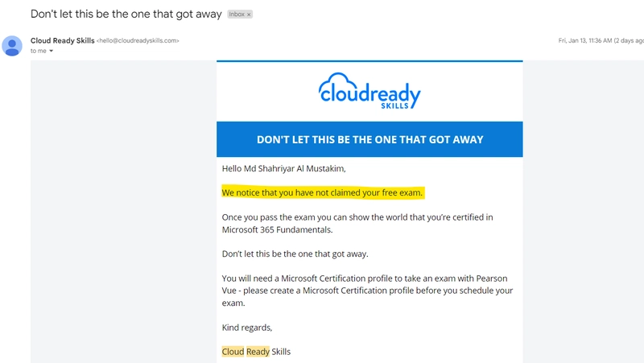
Task: Click the email subject line at top
Action: pyautogui.click(x=126, y=14)
